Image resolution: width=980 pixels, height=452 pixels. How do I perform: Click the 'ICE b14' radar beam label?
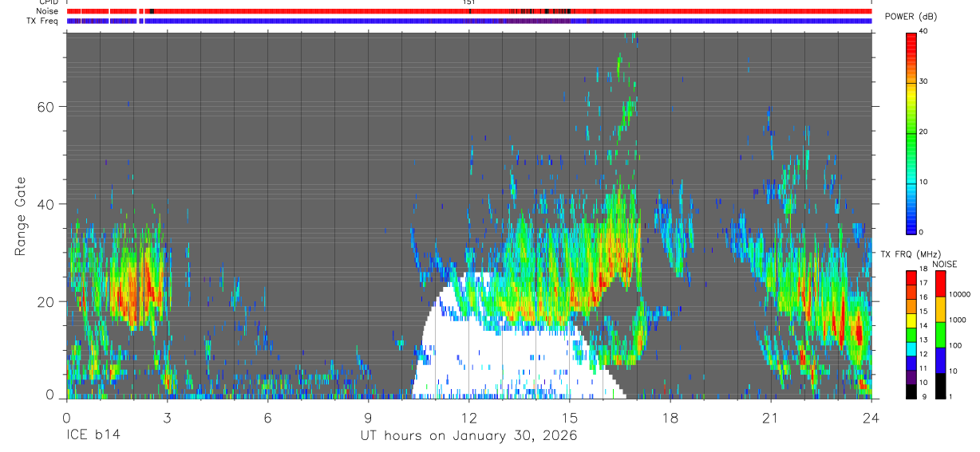94,436
